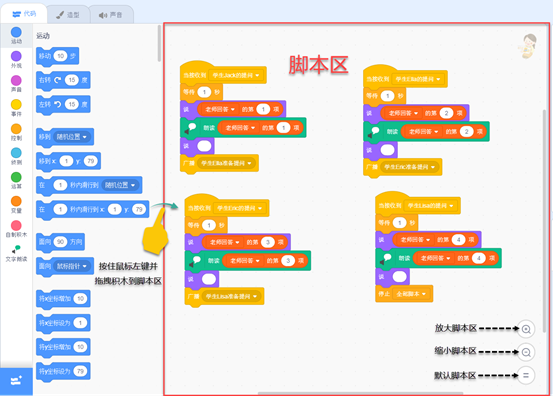Open 鼠标指针 dropdown on the 面向 block
The width and height of the screenshot is (553, 396).
[72, 266]
